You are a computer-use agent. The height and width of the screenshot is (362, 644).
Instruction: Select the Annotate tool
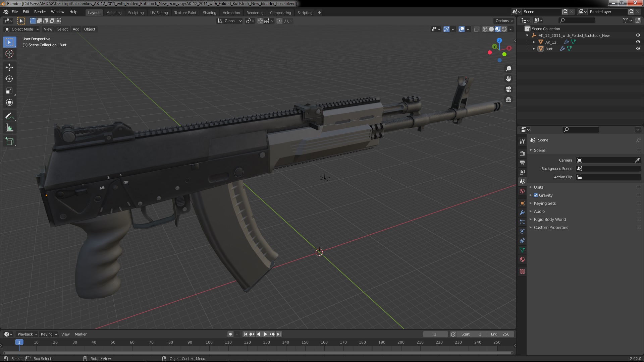[x=9, y=116]
